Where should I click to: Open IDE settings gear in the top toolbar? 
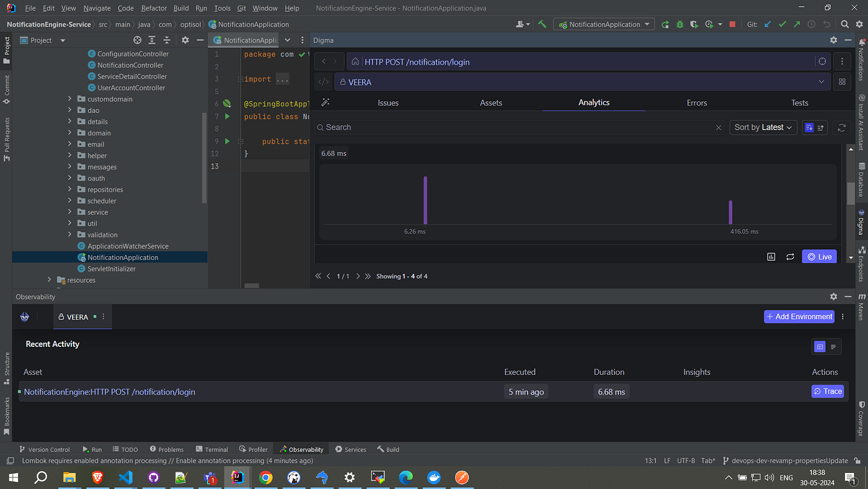point(859,24)
